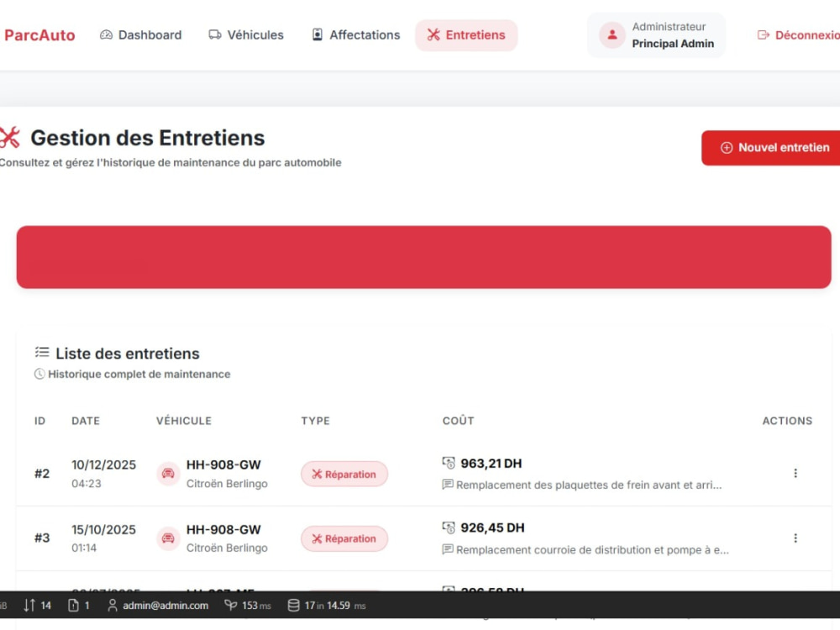
Task: Click the date 15/10/2025
Action: 104,529
